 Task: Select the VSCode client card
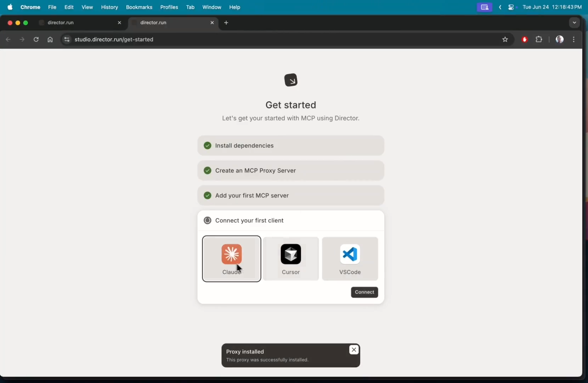coord(350,259)
